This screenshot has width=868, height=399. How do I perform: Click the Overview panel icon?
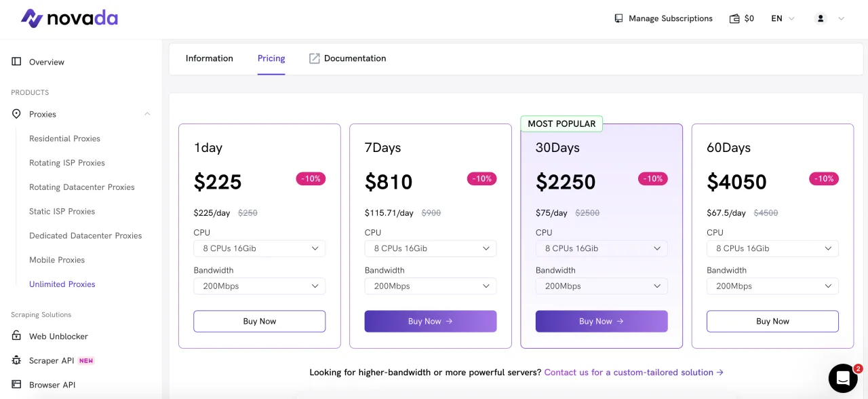(16, 62)
